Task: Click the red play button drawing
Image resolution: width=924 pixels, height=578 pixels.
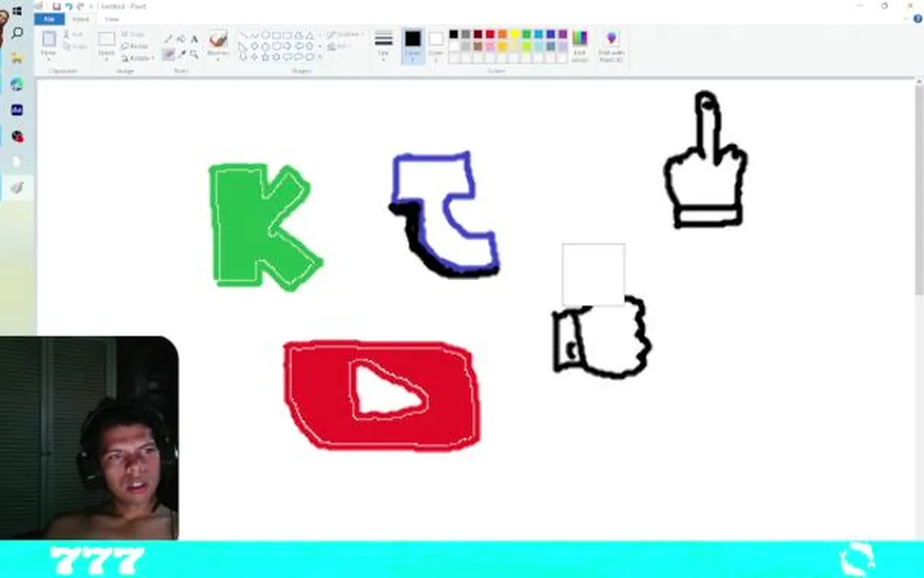Action: click(x=382, y=395)
